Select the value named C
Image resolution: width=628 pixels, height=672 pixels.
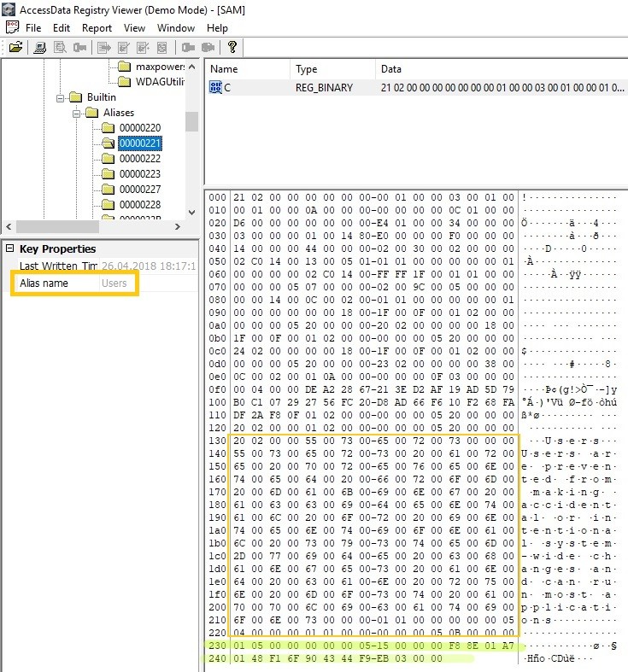(227, 87)
